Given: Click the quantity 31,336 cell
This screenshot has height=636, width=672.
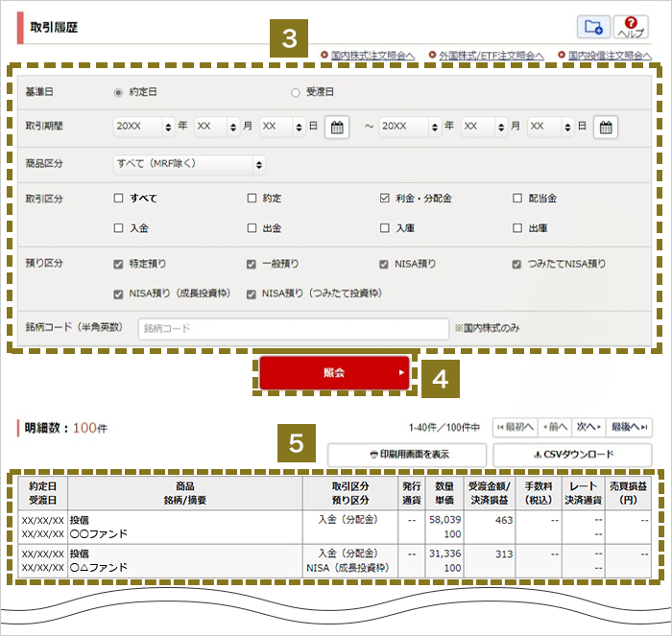Looking at the screenshot, I should (444, 554).
